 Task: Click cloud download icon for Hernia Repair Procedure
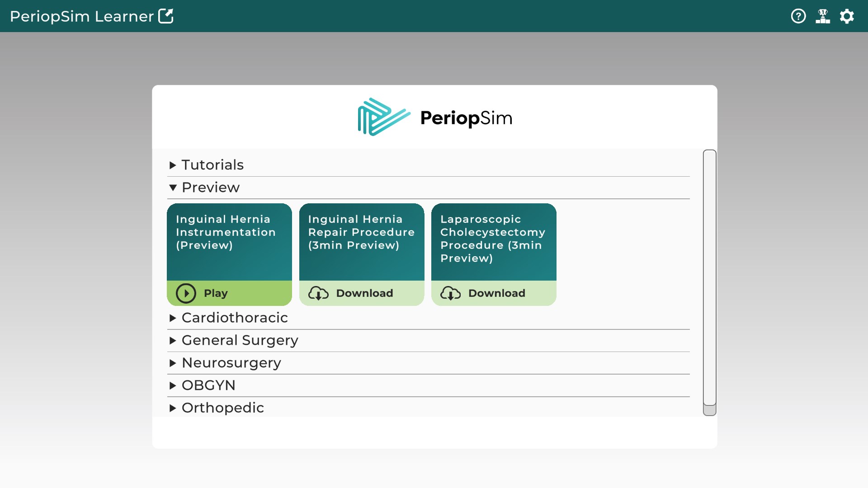[x=318, y=293]
